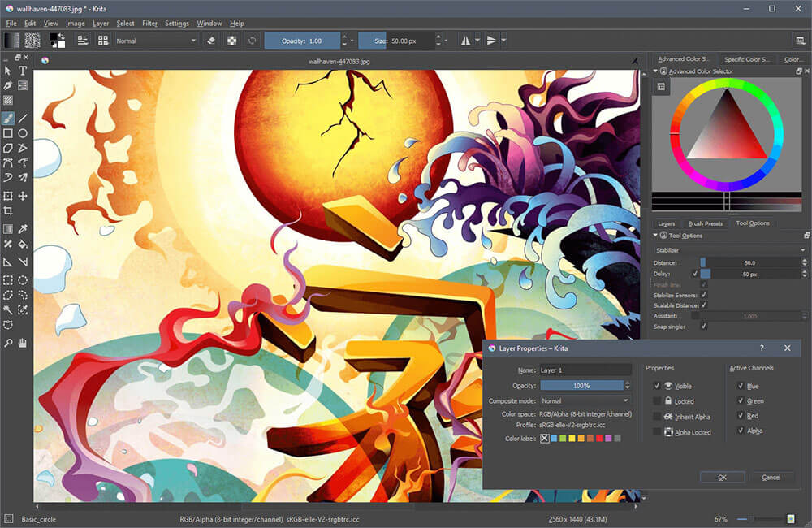Activate the Zoom magnifier tool

pyautogui.click(x=8, y=343)
